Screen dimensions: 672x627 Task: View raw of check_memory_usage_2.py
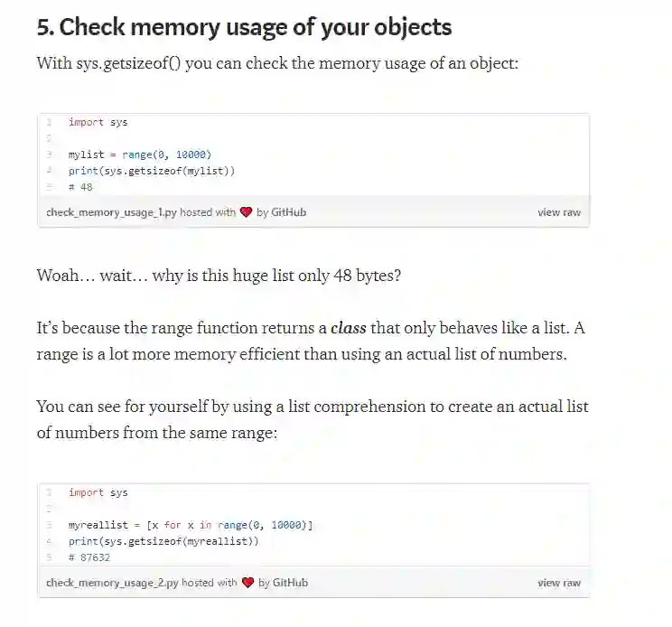pos(559,583)
